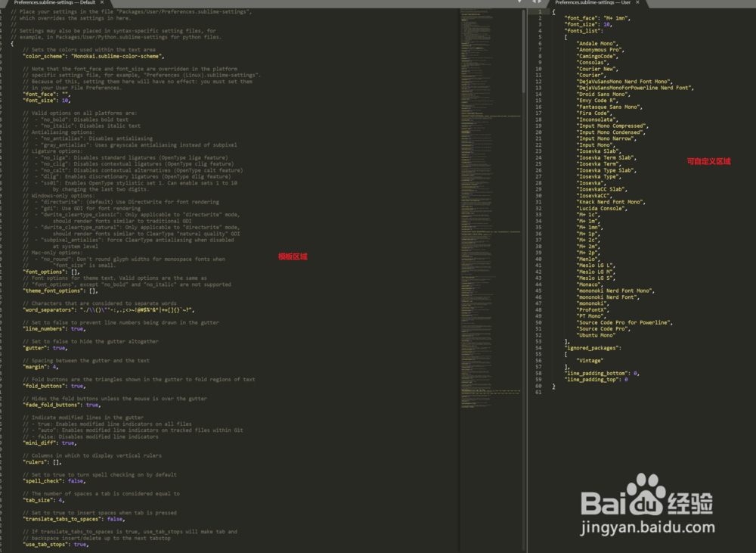Click the "PT Mono" font entry

click(x=591, y=316)
